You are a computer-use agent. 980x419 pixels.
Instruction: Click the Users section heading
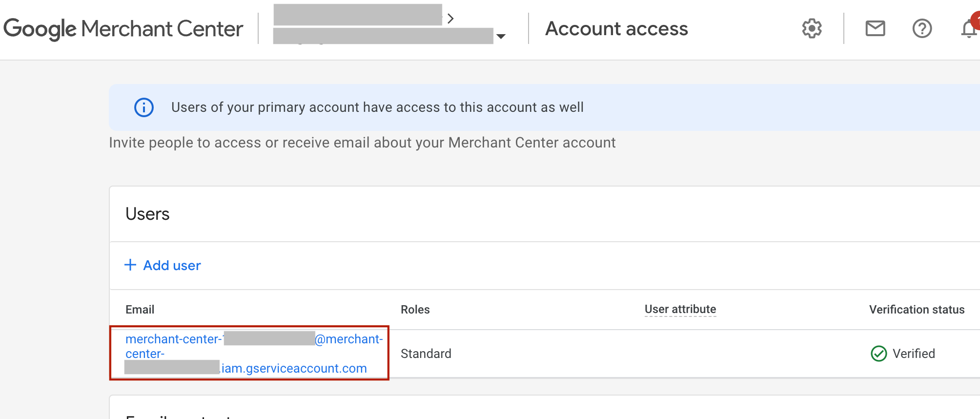coord(147,214)
